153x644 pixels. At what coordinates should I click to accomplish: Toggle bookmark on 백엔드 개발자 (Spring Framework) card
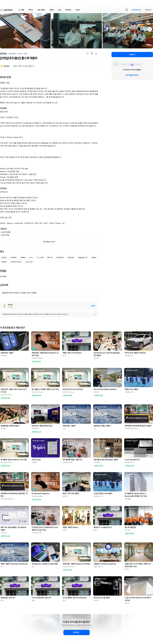[x=26, y=545]
